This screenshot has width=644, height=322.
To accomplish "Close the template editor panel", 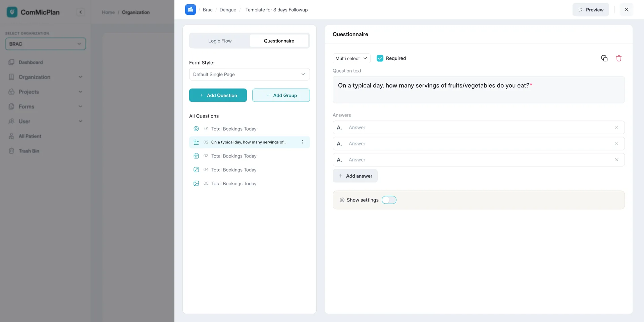I will (x=627, y=10).
